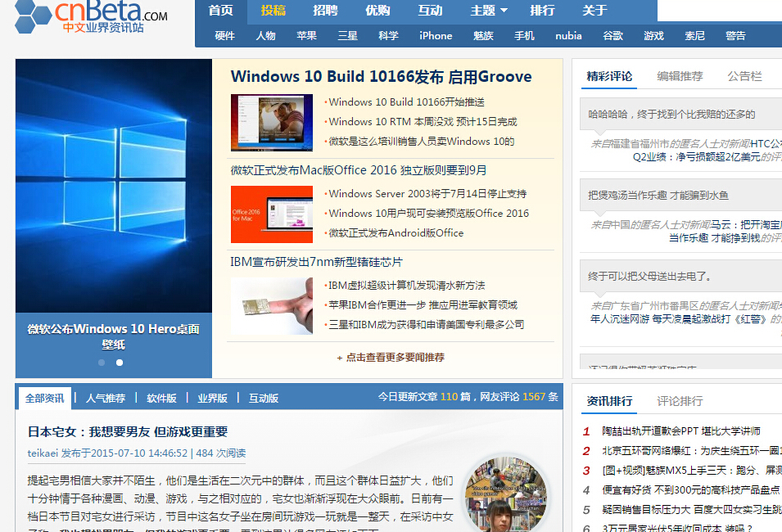Viewport: 782px width, 532px height.
Task: Open 'Windows Server 2003将于7月14日停止支持' link
Action: point(427,193)
